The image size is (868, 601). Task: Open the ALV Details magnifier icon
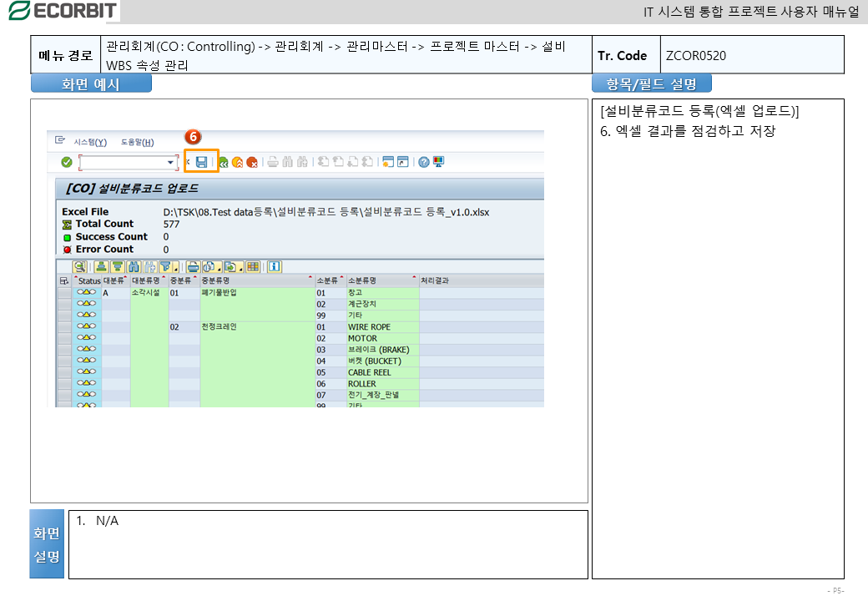pos(79,267)
